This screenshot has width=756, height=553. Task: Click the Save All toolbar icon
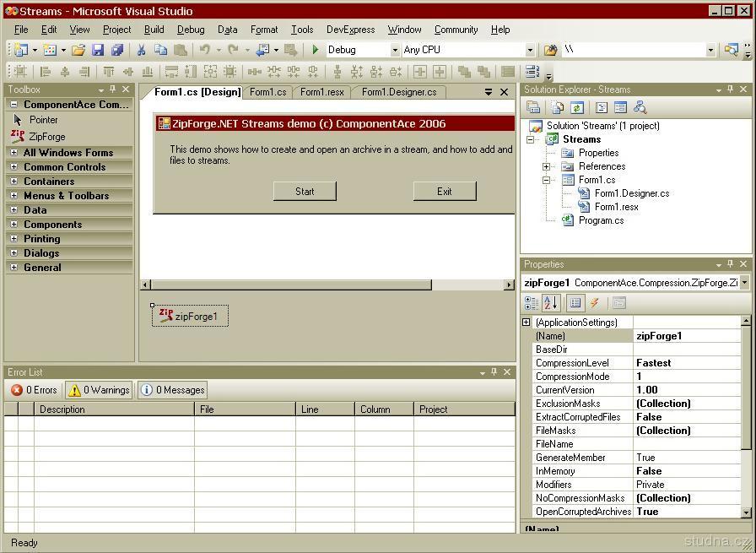pyautogui.click(x=117, y=50)
